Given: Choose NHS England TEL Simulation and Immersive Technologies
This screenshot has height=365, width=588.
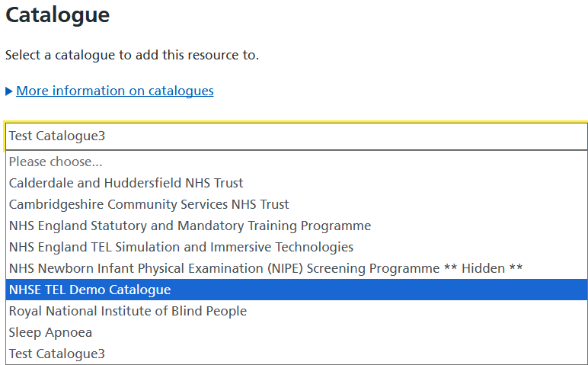Looking at the screenshot, I should pos(296,247).
